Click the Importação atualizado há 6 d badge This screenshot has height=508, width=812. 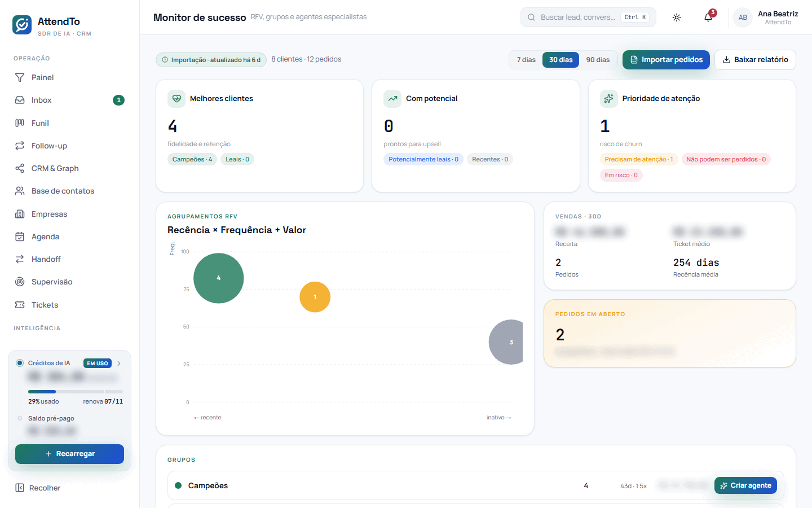pyautogui.click(x=211, y=60)
